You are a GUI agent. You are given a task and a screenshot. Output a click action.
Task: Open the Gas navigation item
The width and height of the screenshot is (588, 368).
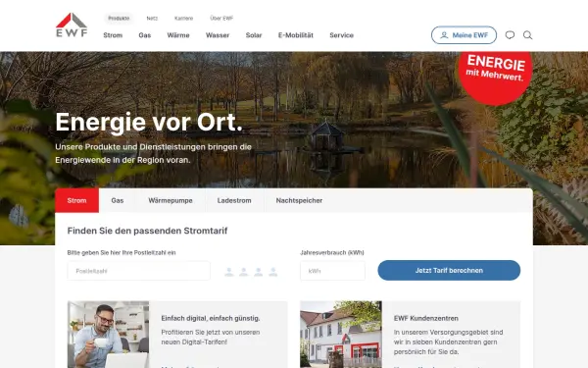click(145, 35)
